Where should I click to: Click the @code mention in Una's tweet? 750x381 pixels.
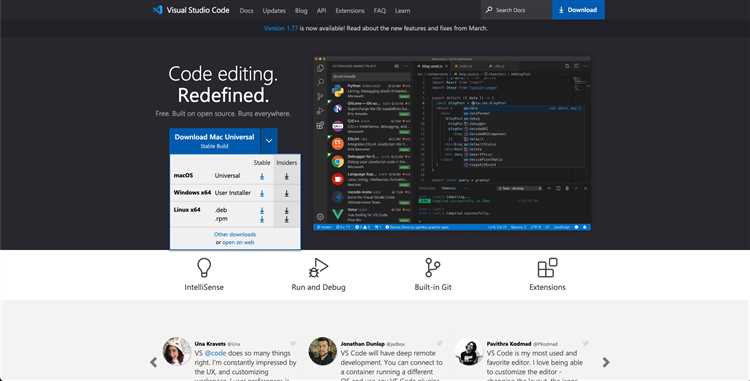click(x=215, y=353)
